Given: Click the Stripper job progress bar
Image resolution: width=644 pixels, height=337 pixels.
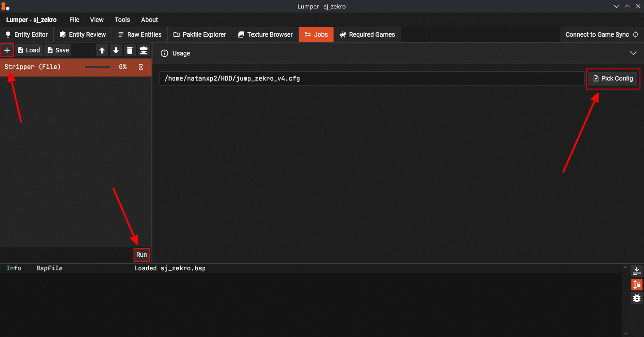Looking at the screenshot, I should click(x=97, y=67).
